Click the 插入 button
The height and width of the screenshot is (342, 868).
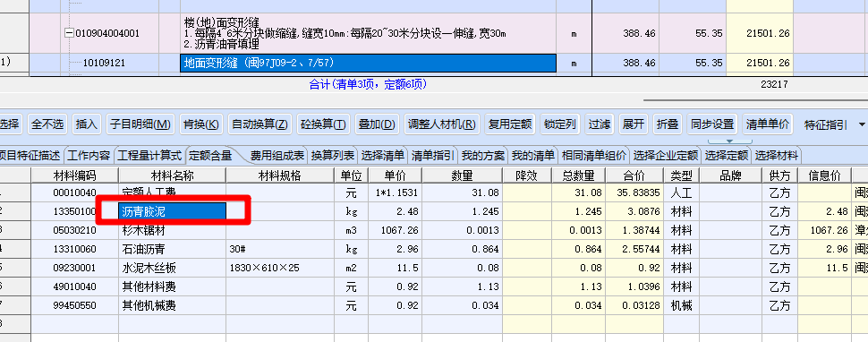click(x=87, y=124)
